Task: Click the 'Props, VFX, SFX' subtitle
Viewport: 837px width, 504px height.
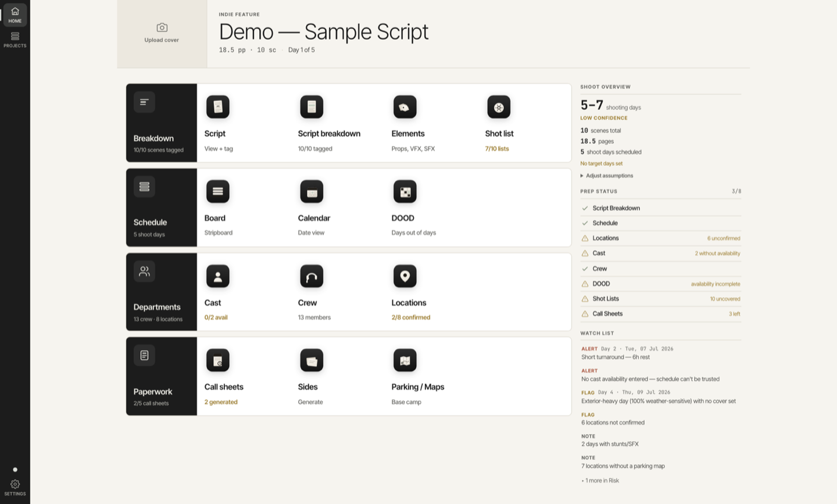Action: click(x=413, y=149)
